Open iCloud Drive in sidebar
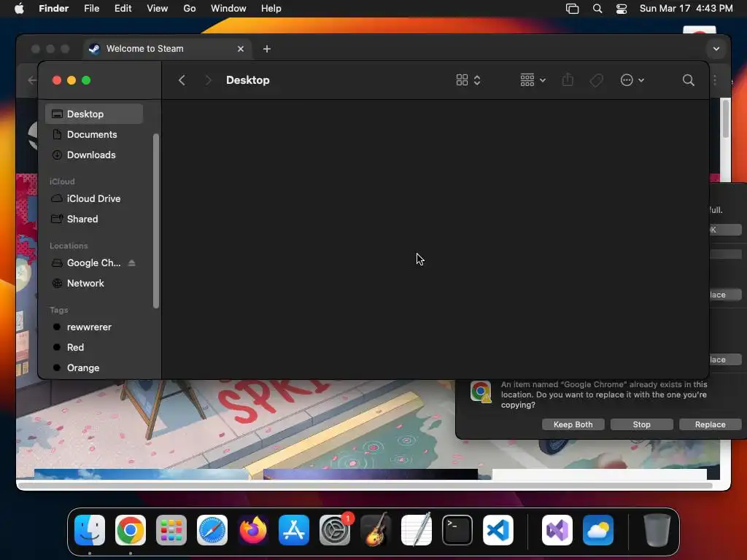 (x=94, y=198)
